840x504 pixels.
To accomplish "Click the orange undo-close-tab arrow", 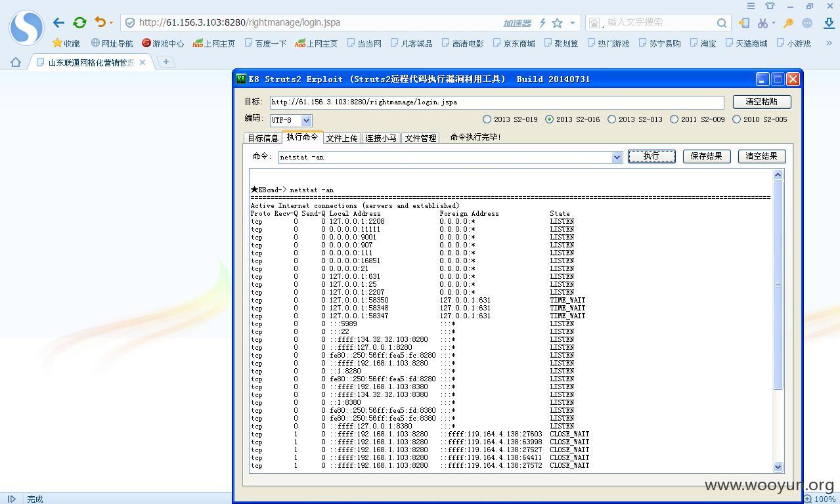I will click(x=100, y=22).
